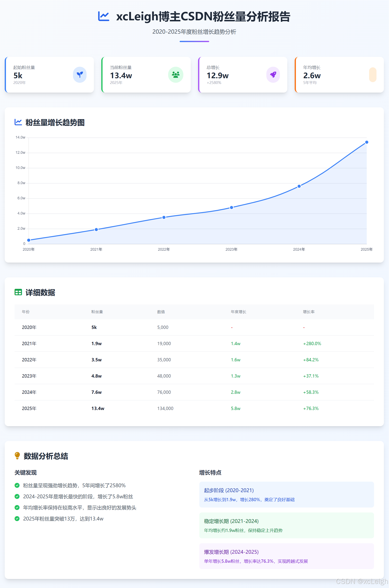Click the +58.3% growth rate cell
Viewport: 389px width, 588px height.
pos(311,392)
